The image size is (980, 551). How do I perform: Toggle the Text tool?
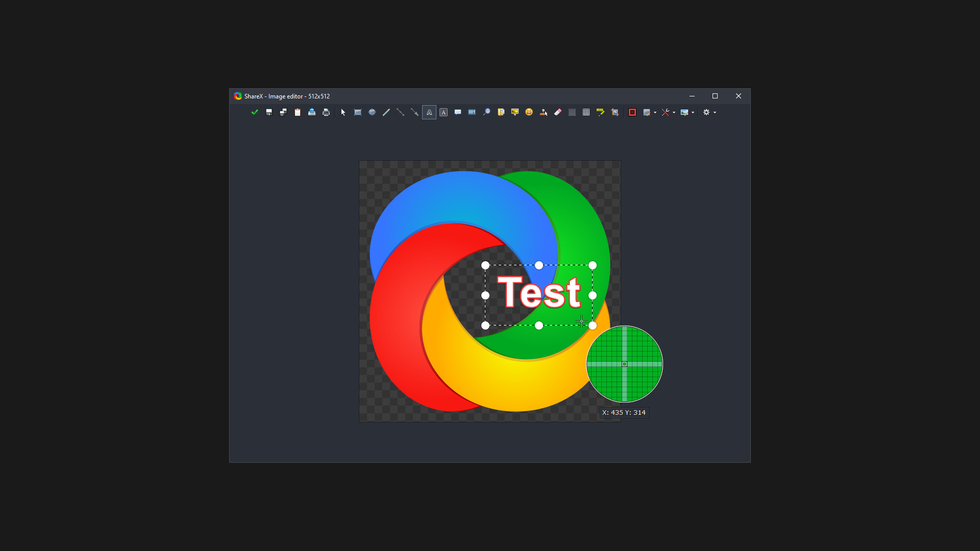coord(429,112)
